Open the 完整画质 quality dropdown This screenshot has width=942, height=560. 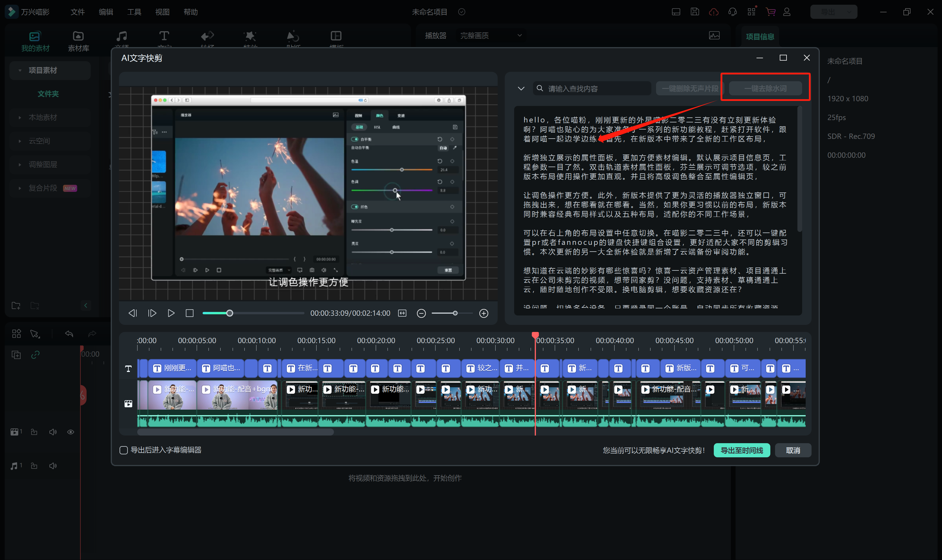click(x=491, y=36)
